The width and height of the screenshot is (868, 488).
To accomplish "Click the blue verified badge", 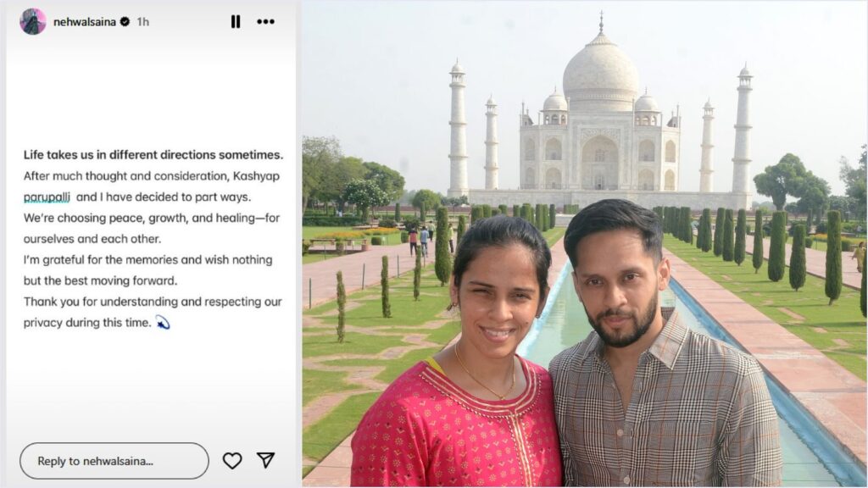I will pos(125,21).
